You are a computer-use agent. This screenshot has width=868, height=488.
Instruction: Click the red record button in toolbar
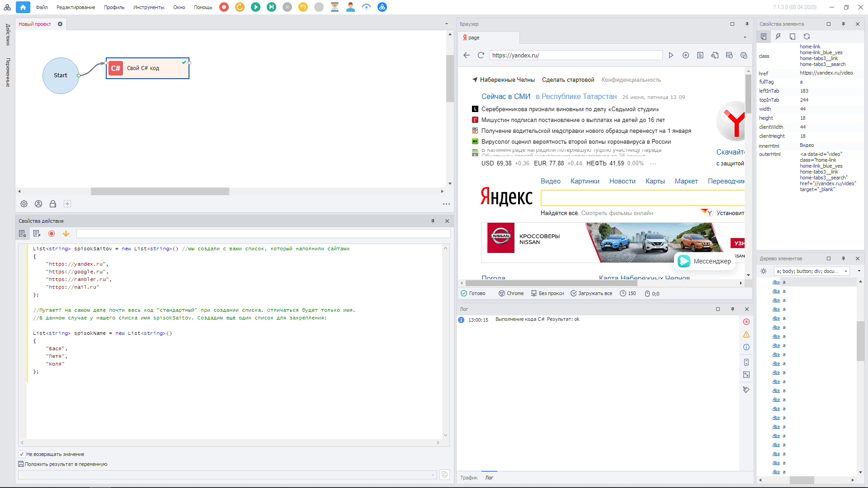click(x=224, y=7)
